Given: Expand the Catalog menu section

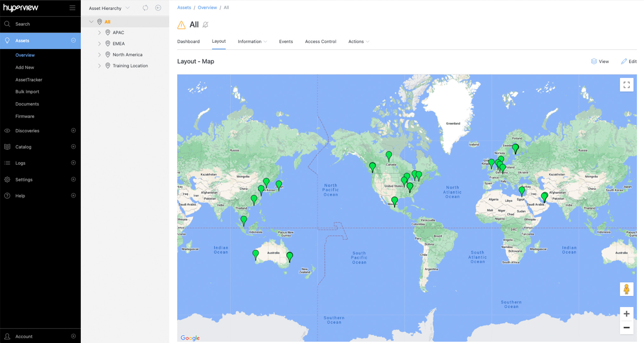Looking at the screenshot, I should (73, 147).
